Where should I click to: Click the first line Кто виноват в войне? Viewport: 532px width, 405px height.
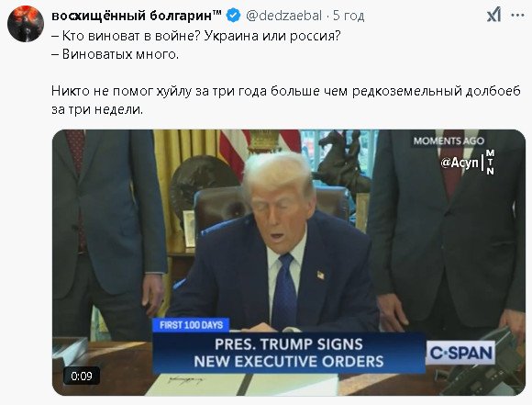(195, 36)
